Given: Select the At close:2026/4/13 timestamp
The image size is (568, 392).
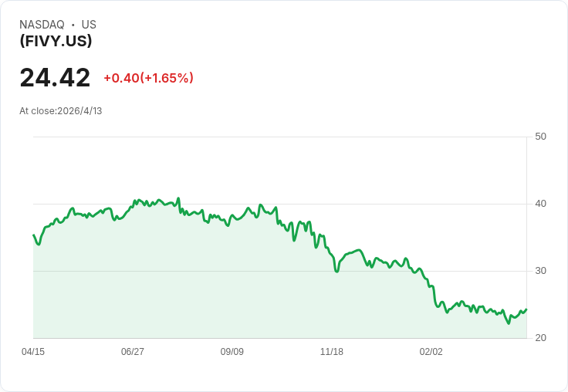Looking at the screenshot, I should click(x=61, y=111).
